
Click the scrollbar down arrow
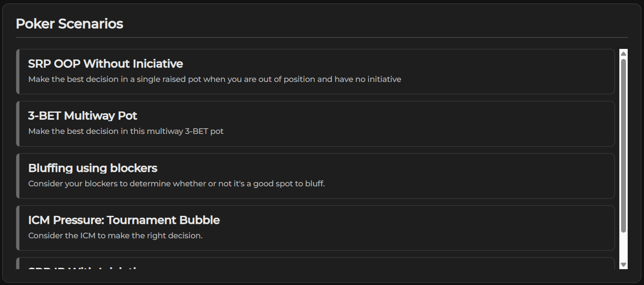(623, 264)
